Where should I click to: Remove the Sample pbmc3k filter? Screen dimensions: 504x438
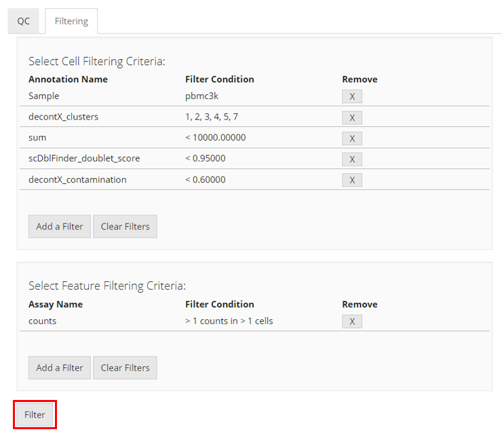click(x=351, y=96)
